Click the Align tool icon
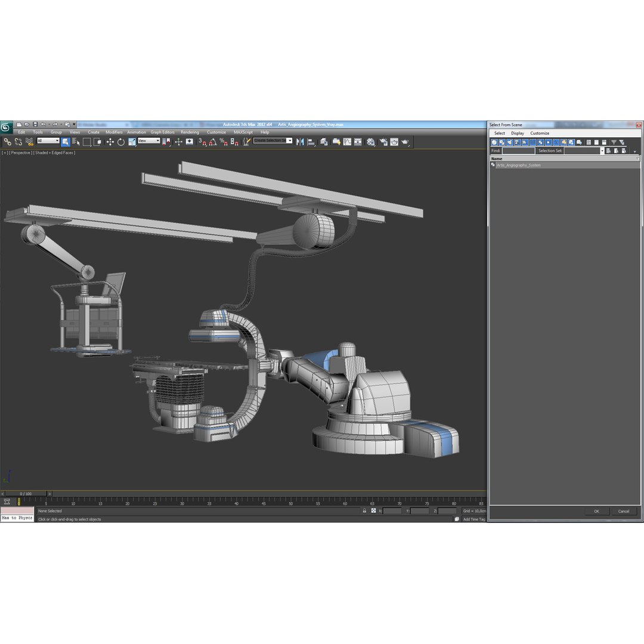Image resolution: width=644 pixels, height=644 pixels. click(x=311, y=142)
